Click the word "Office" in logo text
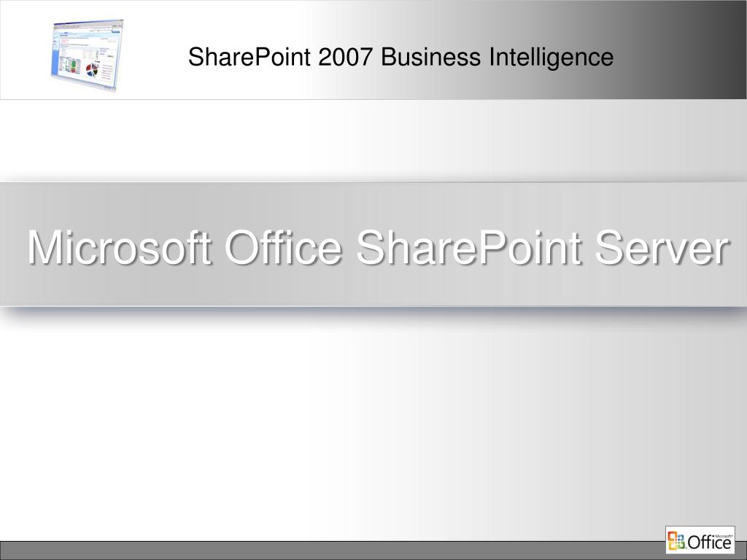747x560 pixels. pyautogui.click(x=710, y=542)
